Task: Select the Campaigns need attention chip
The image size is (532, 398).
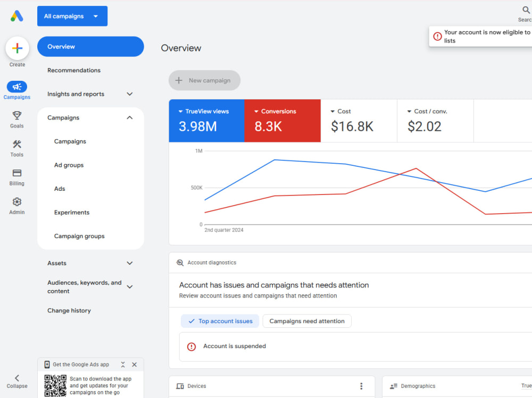Action: point(307,321)
